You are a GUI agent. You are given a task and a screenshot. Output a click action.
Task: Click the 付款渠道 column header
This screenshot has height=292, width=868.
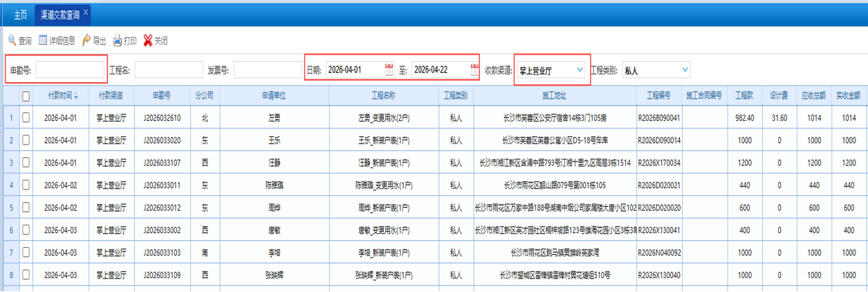pyautogui.click(x=111, y=95)
